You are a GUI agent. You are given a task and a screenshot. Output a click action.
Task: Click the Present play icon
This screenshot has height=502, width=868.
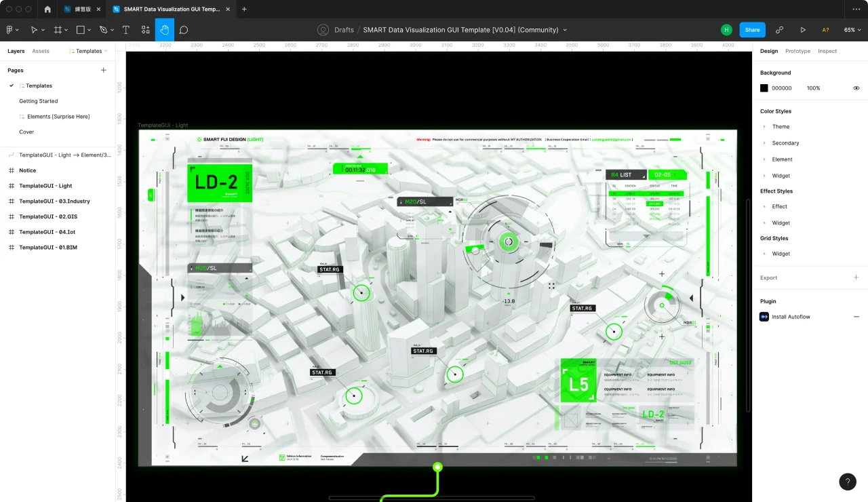click(x=803, y=30)
